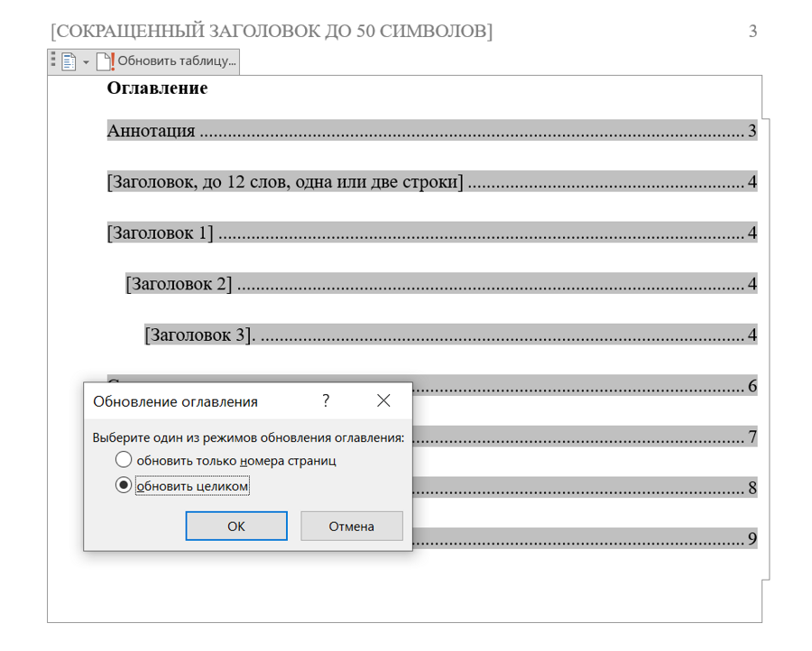Screen dimensions: 812x651
Task: Click the page number 6 in the contents
Action: pyautogui.click(x=752, y=386)
